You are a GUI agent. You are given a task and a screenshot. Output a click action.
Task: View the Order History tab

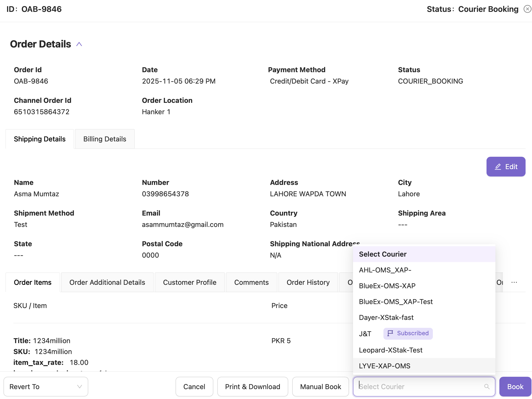[x=308, y=282]
